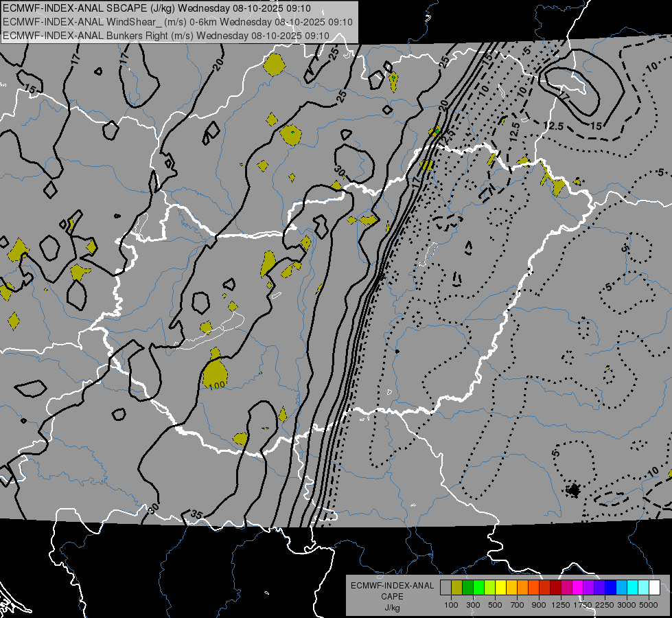Viewport: 672px width, 618px height.
Task: Click the 700 value under legend bar
Action: 518,605
